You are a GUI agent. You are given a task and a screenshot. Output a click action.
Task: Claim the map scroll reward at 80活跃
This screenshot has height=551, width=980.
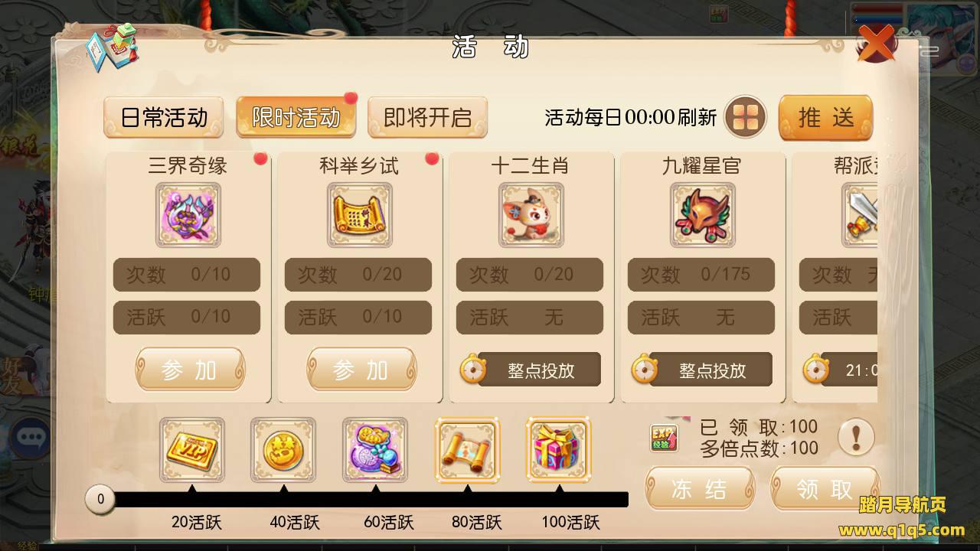[x=467, y=450]
